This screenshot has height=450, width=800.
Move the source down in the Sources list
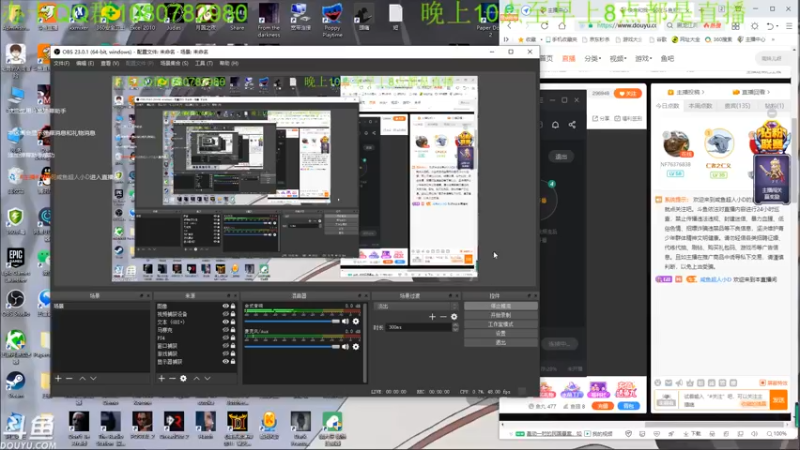pos(207,379)
